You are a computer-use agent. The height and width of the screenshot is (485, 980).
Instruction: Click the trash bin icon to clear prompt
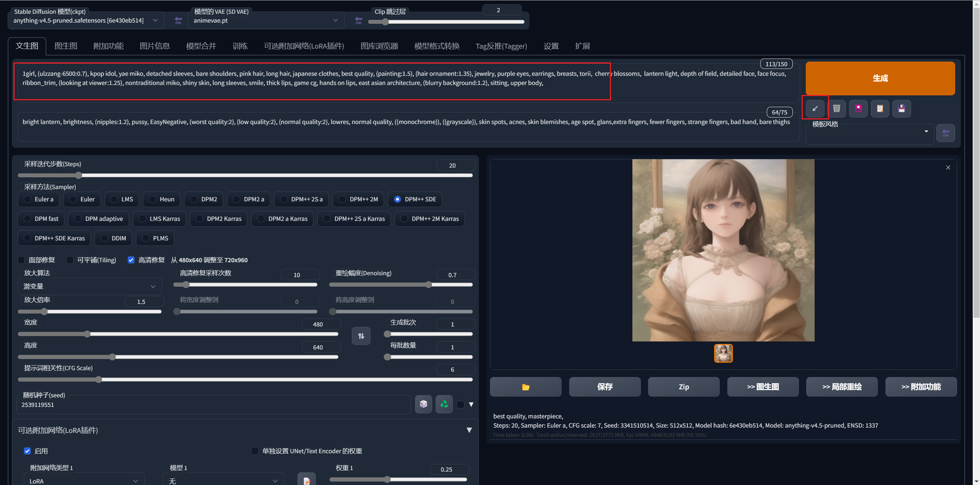coord(837,109)
